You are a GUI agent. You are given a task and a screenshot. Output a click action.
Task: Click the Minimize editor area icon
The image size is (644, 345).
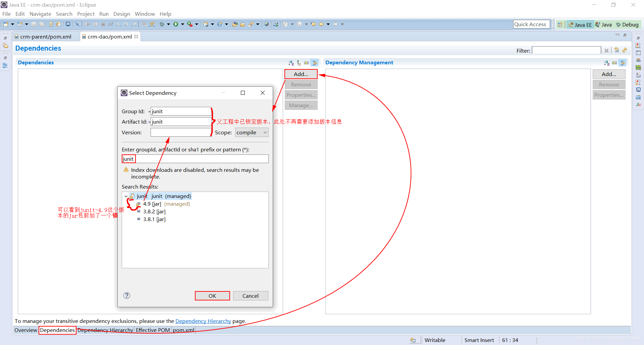617,35
